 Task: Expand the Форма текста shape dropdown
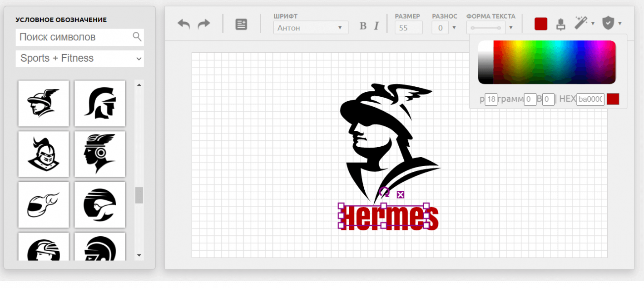point(510,28)
